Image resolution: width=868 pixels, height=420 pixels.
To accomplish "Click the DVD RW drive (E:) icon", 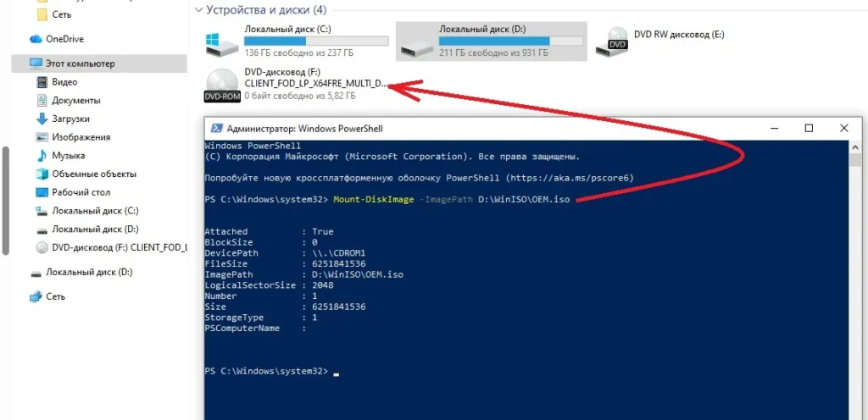I will coord(612,41).
